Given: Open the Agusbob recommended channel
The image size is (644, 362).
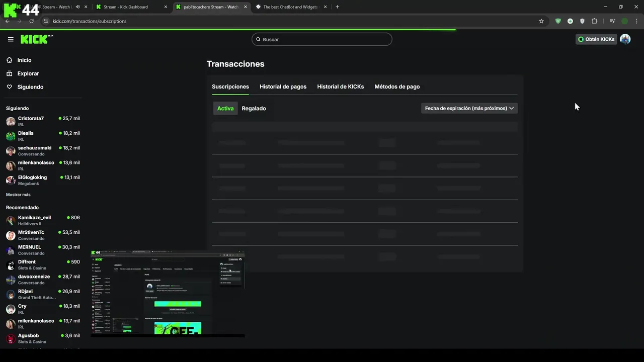Looking at the screenshot, I should (x=43, y=338).
